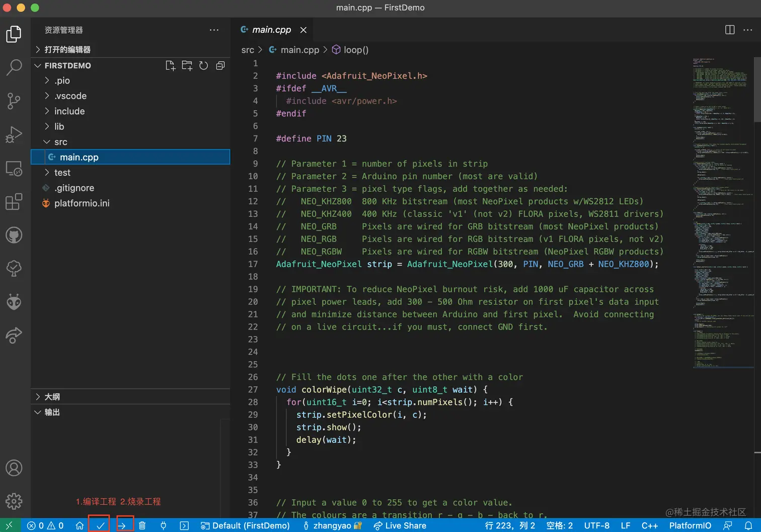Click PlatformIO Clean trash icon
761x532 pixels.
pyautogui.click(x=142, y=525)
